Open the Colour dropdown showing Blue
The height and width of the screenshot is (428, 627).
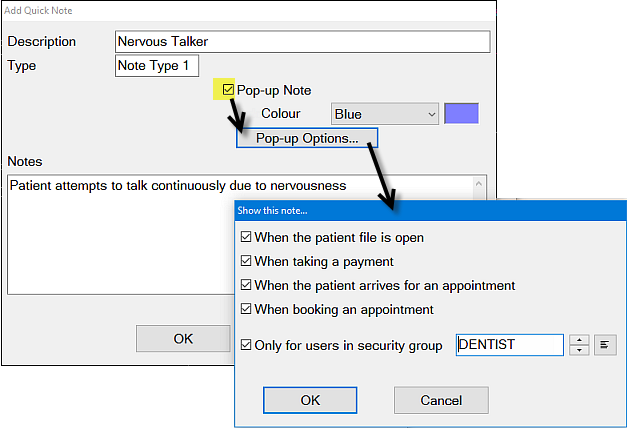click(x=385, y=114)
